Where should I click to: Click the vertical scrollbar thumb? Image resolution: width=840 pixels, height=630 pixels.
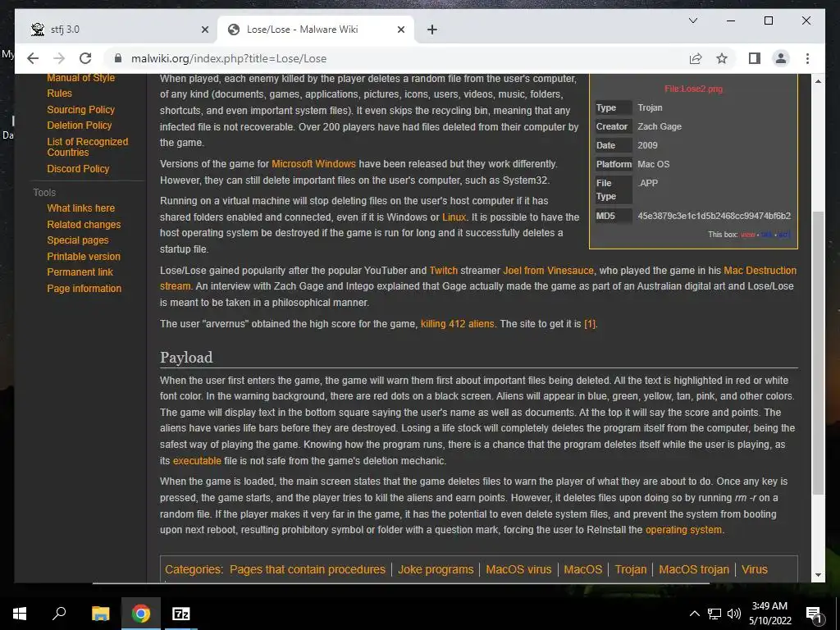coord(818,353)
